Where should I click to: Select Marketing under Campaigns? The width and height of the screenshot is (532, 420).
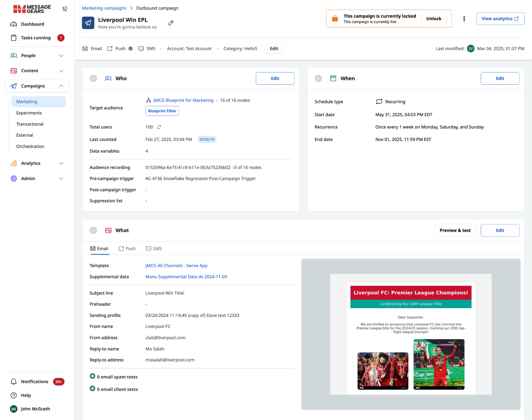click(39, 102)
